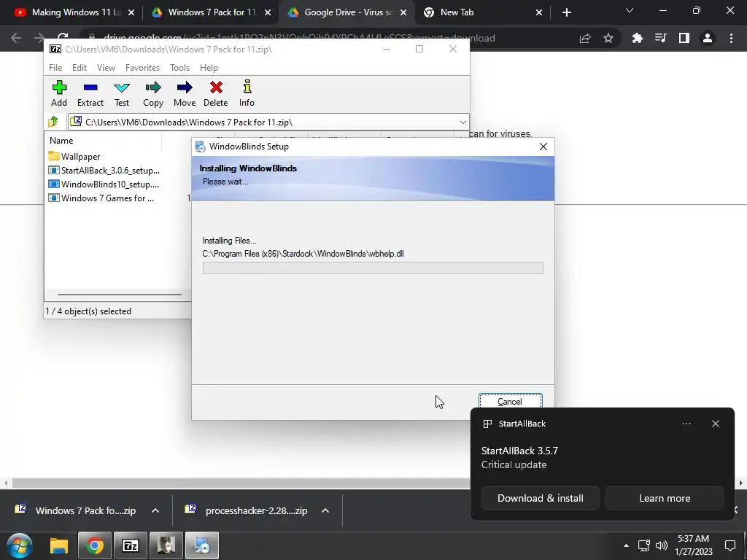Select the Wallpaper folder in 7-Zip

(x=74, y=157)
